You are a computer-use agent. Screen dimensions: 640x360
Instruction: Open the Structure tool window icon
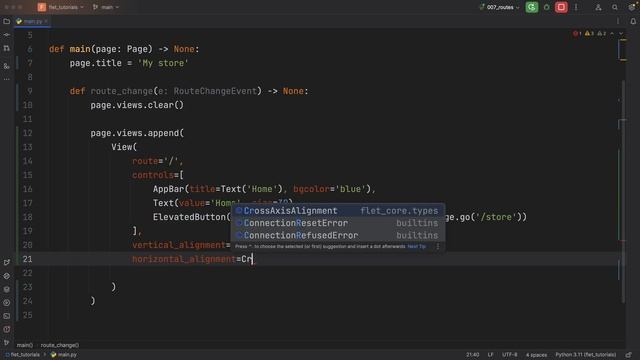7,66
